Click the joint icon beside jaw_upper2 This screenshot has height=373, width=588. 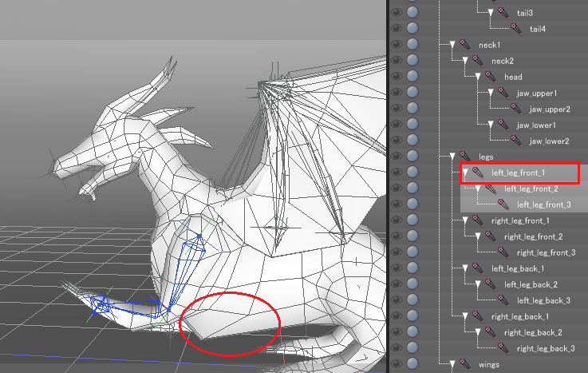point(516,109)
